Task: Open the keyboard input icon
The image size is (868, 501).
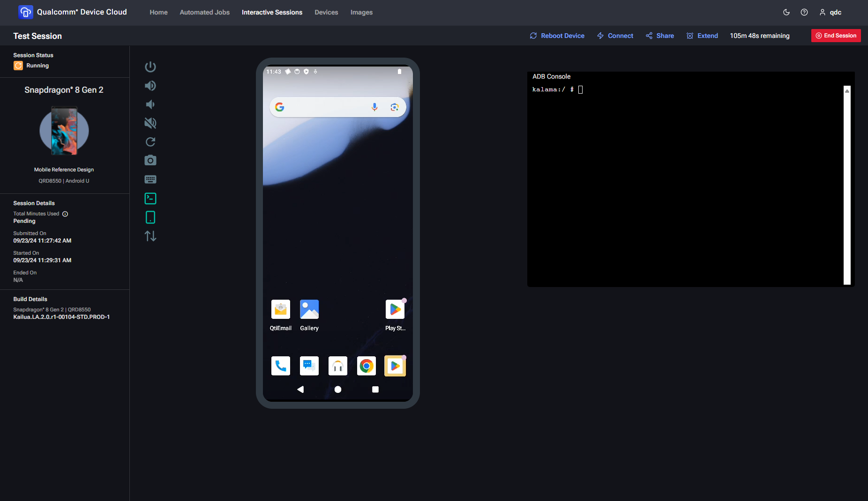Action: [x=150, y=179]
